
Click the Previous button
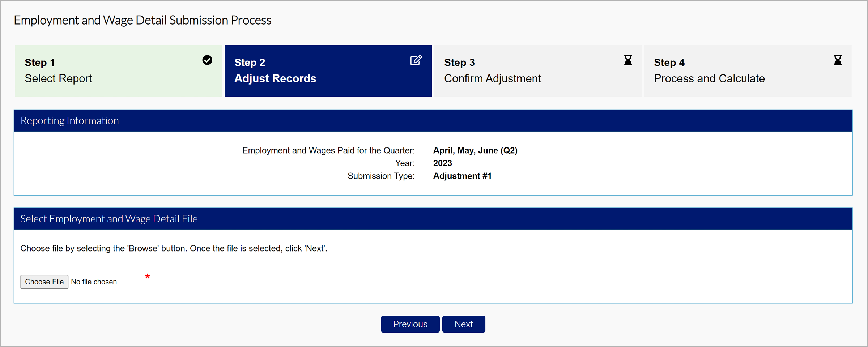click(x=410, y=324)
